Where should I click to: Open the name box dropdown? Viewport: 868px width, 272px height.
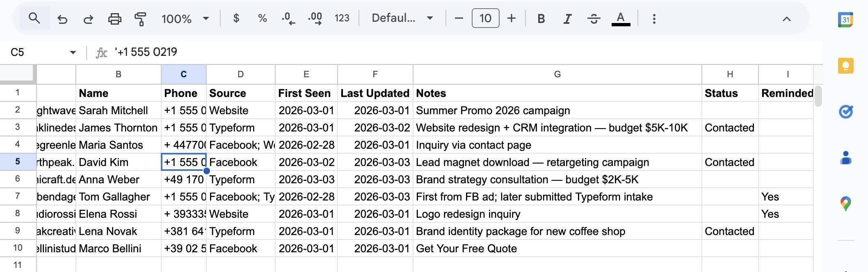(73, 52)
